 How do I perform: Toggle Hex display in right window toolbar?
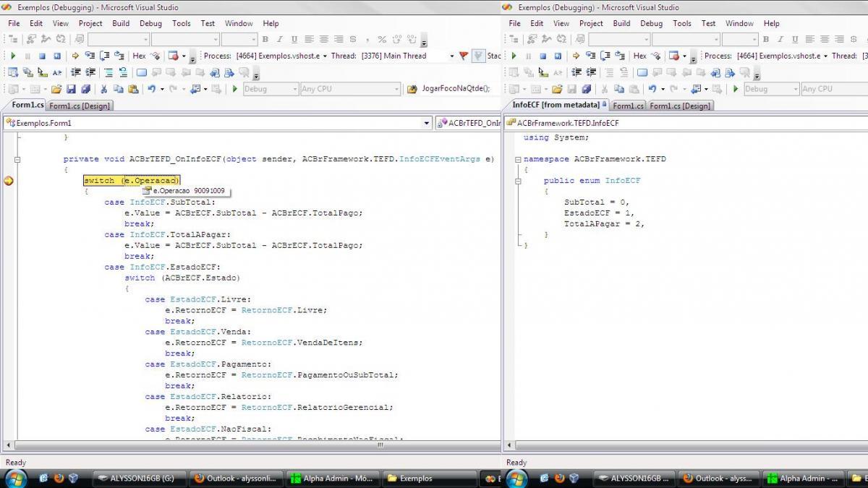639,56
